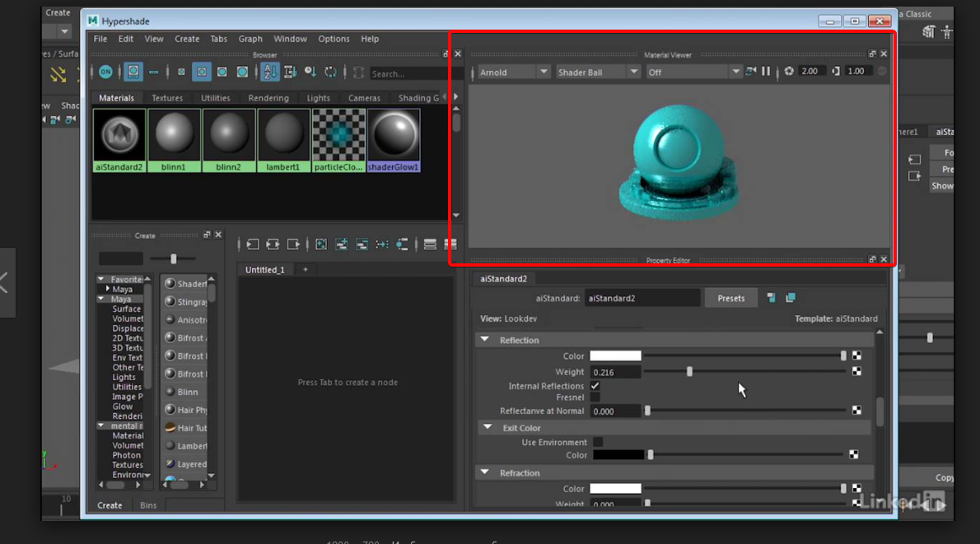980x544 pixels.
Task: Remove selected nodes from graph icon
Action: coord(362,244)
